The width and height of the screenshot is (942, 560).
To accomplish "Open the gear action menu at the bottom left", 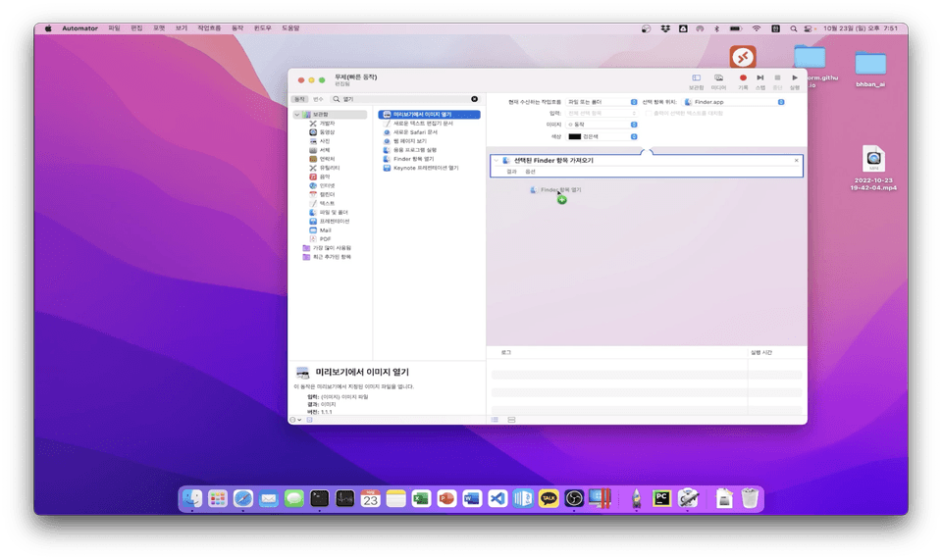I will click(x=295, y=420).
